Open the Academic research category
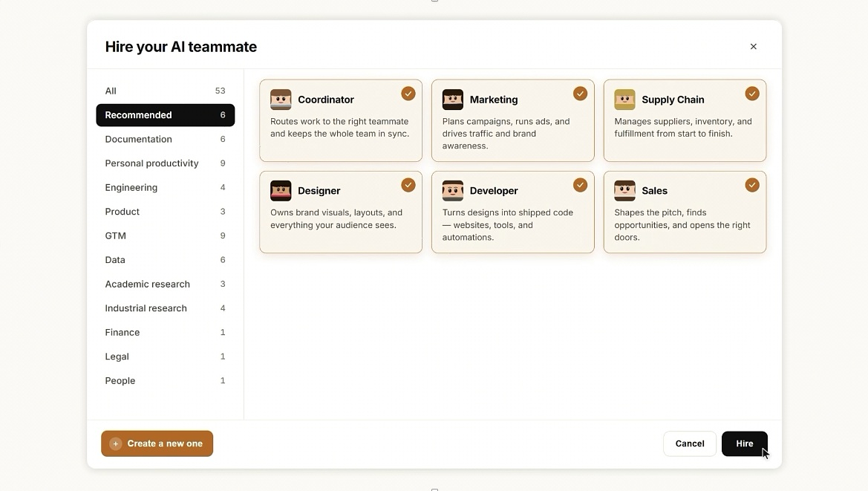The image size is (868, 491). [165, 284]
